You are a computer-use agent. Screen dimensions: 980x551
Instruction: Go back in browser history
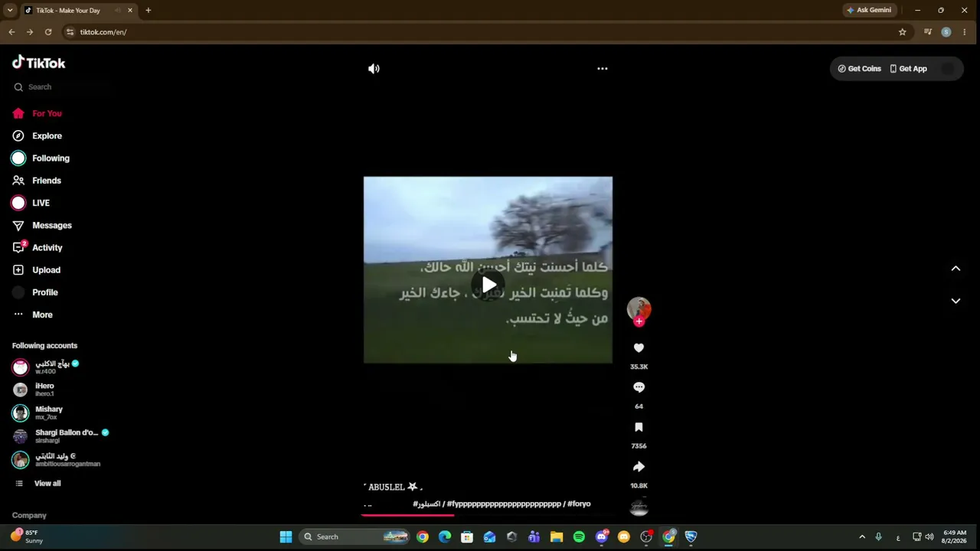tap(11, 32)
